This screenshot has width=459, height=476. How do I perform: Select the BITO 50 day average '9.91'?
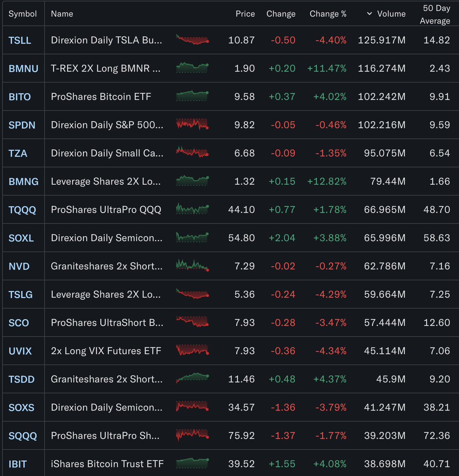coord(440,97)
